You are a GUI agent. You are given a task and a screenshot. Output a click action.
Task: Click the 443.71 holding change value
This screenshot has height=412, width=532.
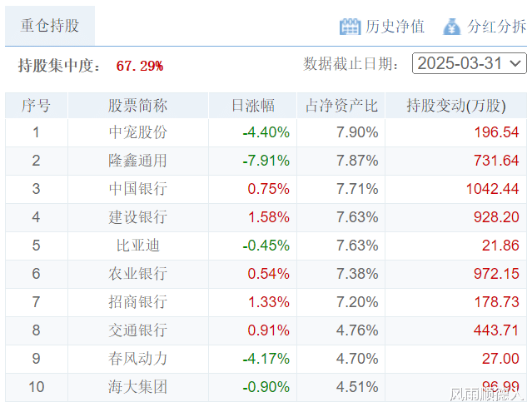496,330
